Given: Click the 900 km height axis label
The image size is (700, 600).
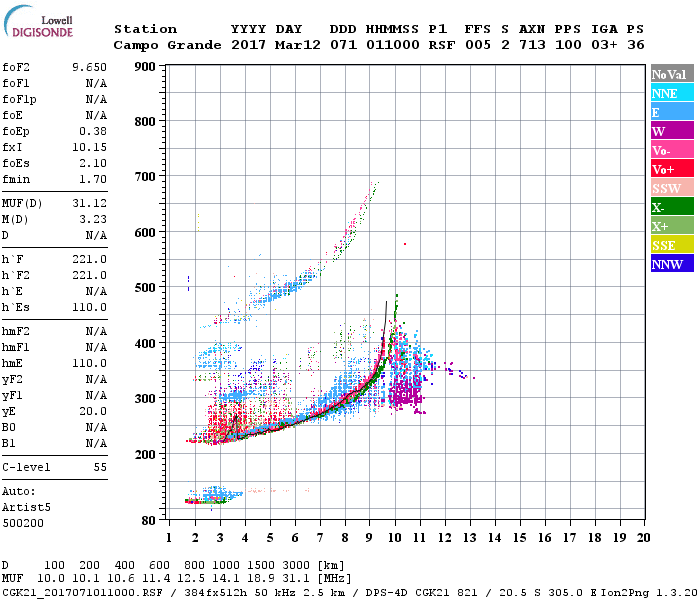Looking at the screenshot, I should click(145, 67).
